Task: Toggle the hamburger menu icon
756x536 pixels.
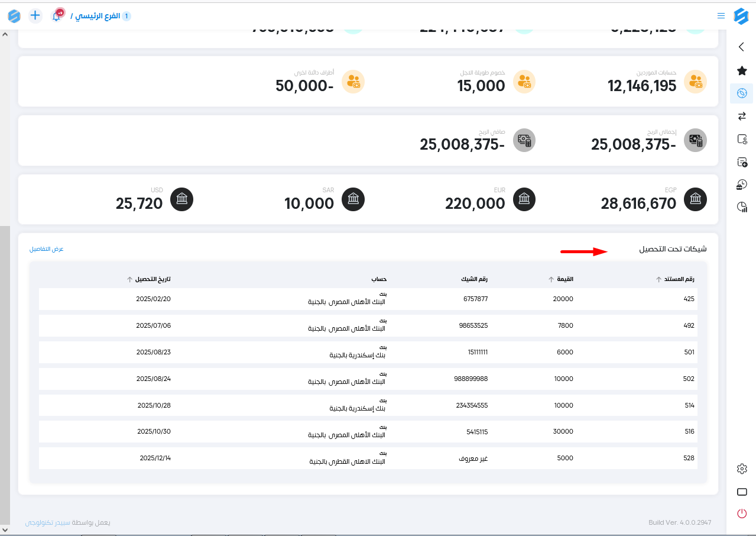Action: tap(721, 16)
